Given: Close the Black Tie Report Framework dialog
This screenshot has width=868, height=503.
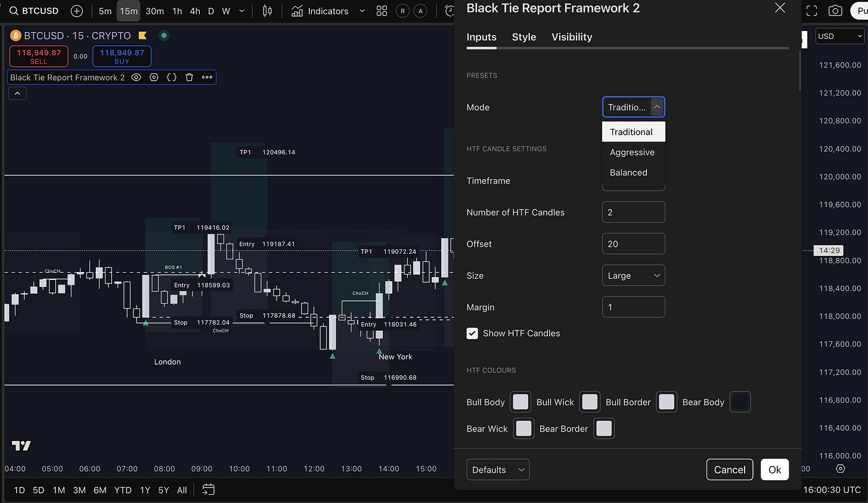Looking at the screenshot, I should coord(780,8).
